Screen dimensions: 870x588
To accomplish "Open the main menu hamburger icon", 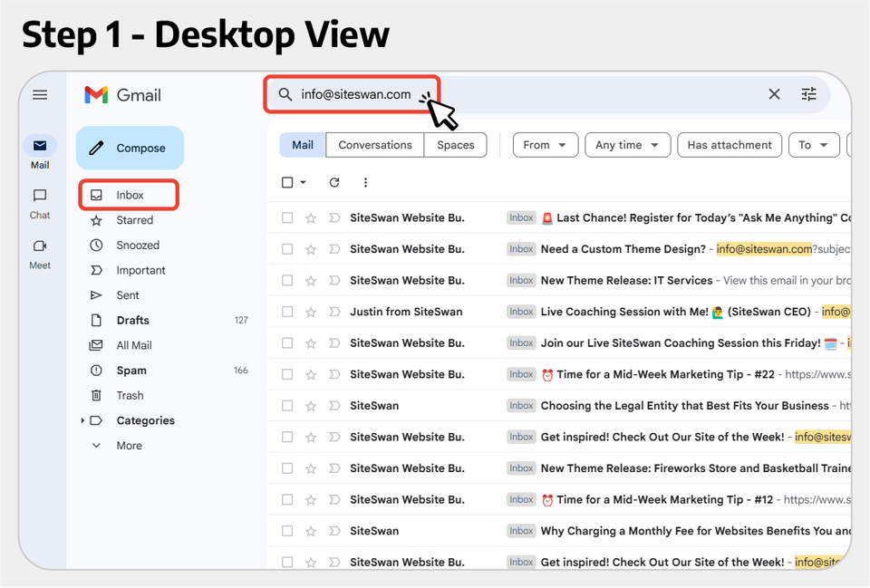I will tap(40, 95).
